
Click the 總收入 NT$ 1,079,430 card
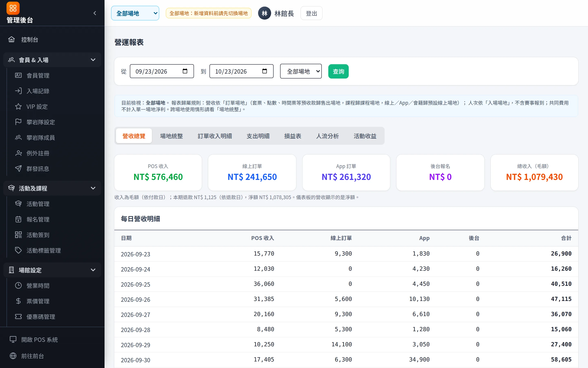click(x=534, y=173)
